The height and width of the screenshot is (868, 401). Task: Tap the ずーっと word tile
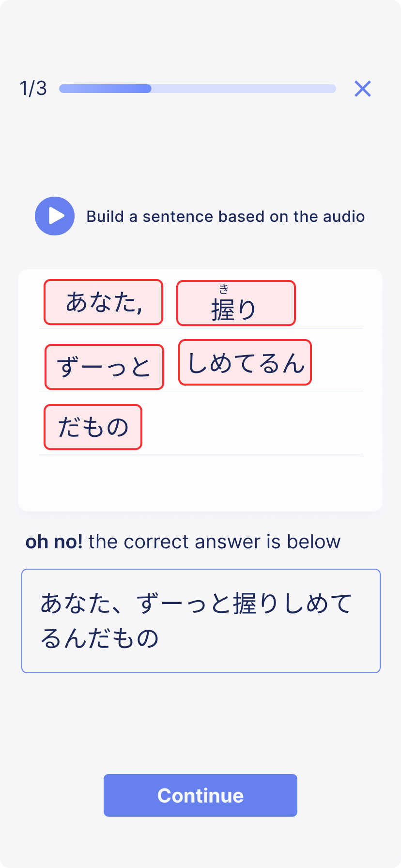point(105,367)
